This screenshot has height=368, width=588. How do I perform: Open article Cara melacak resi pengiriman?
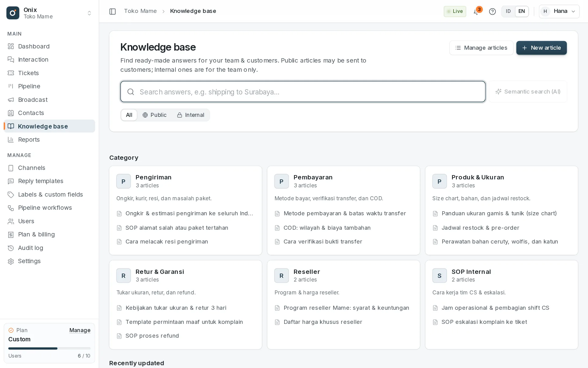(x=167, y=242)
